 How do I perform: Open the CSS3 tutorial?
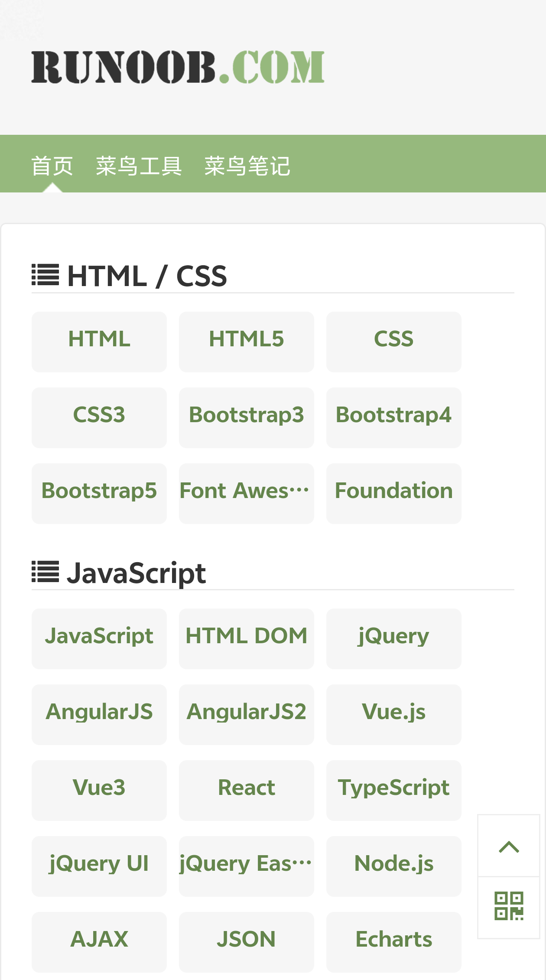click(99, 417)
